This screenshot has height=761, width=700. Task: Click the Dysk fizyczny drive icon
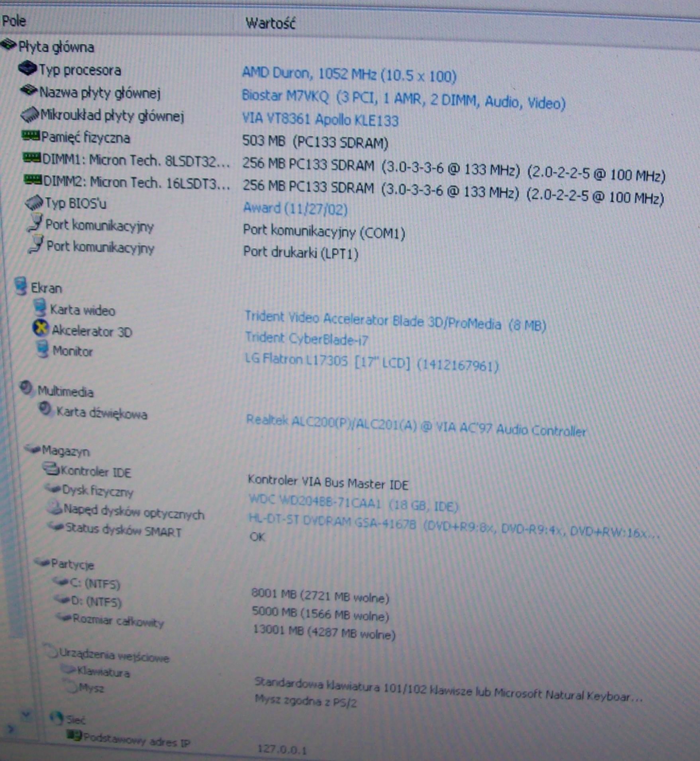tap(53, 488)
